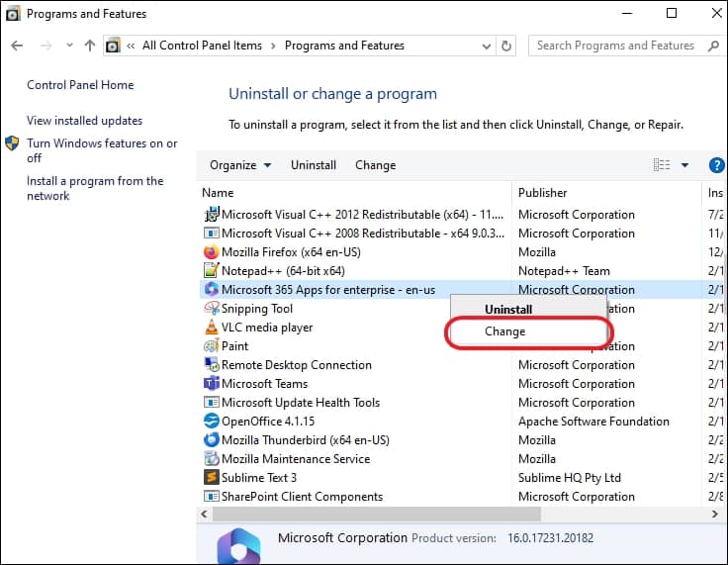Click Apache Software Foundation publisher cell
Image resolution: width=728 pixels, height=565 pixels.
tap(593, 422)
